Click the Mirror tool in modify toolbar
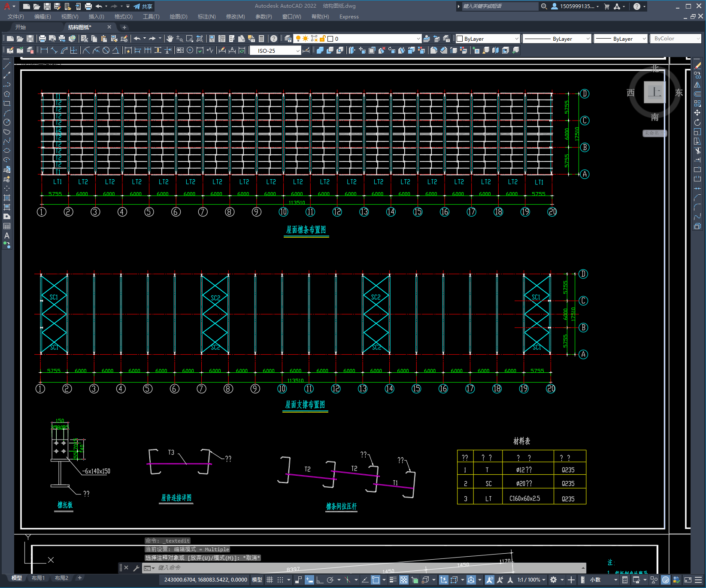The image size is (706, 588). (697, 84)
